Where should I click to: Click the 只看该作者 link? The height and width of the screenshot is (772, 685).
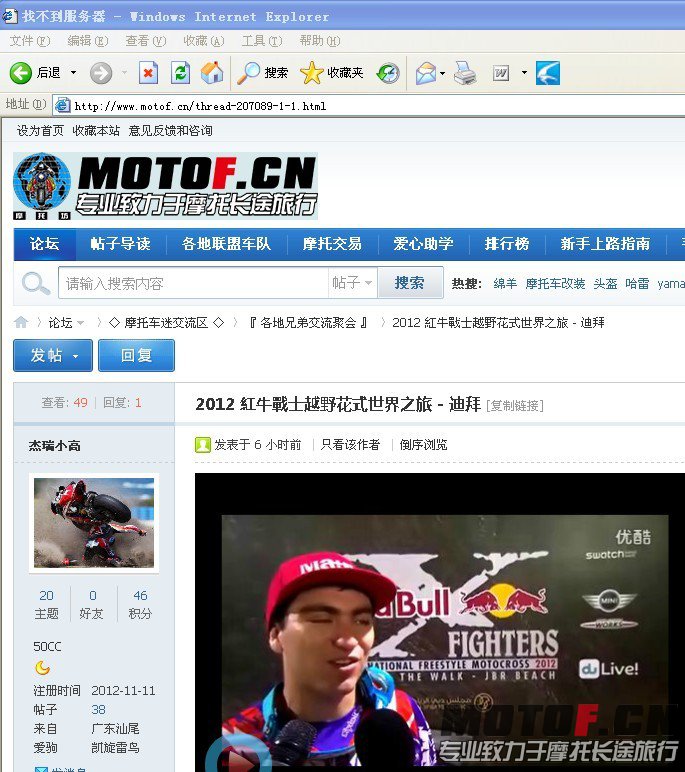click(350, 445)
